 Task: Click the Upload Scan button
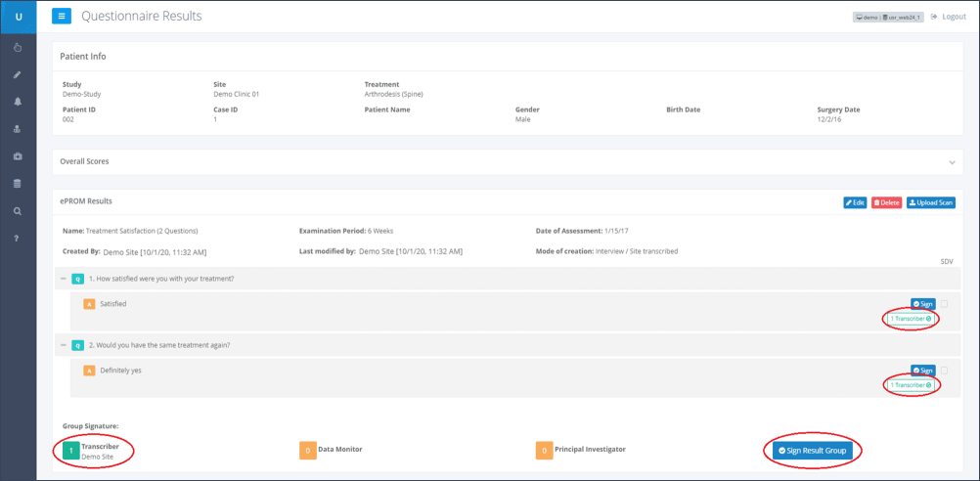point(930,203)
